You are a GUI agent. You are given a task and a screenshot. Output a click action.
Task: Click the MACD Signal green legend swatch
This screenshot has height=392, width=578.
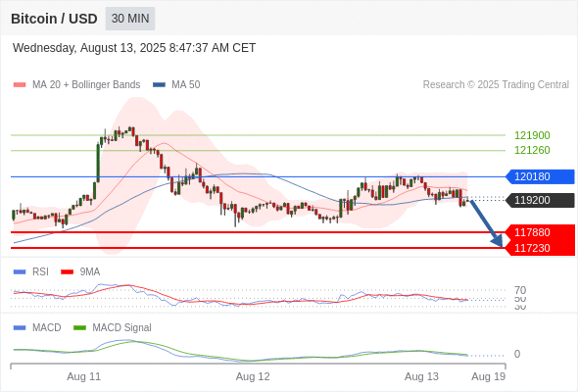(79, 327)
